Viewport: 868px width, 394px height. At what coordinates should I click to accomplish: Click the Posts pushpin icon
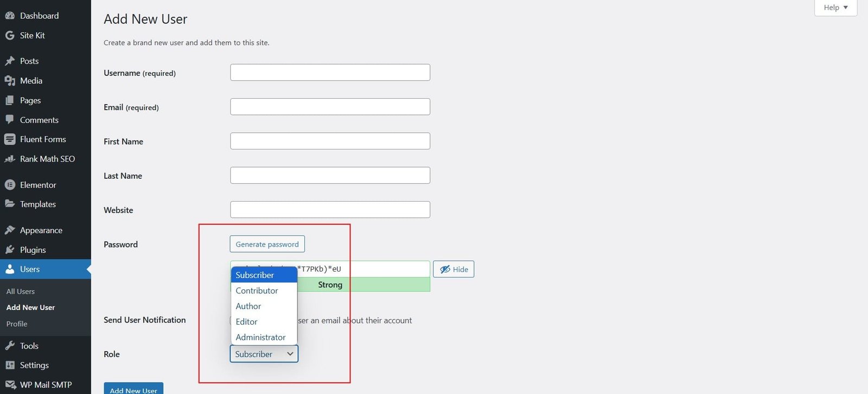point(10,61)
